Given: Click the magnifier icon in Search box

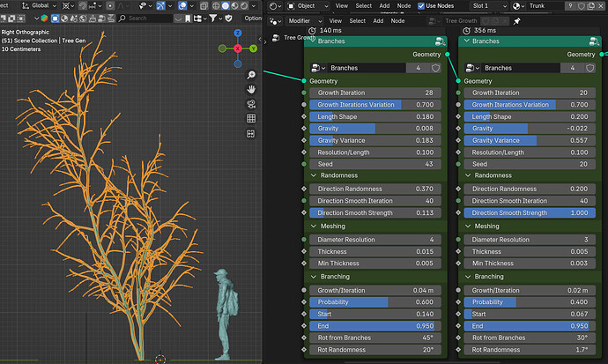Looking at the screenshot, I should click(x=122, y=19).
